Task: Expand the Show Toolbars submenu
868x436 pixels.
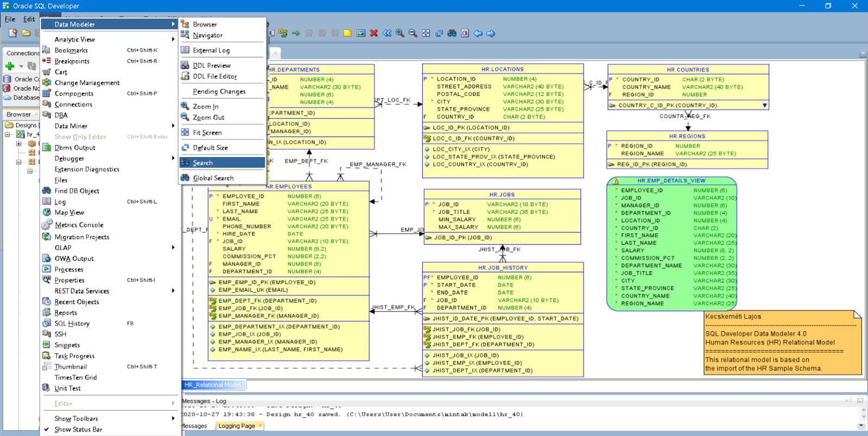Action: [110, 419]
